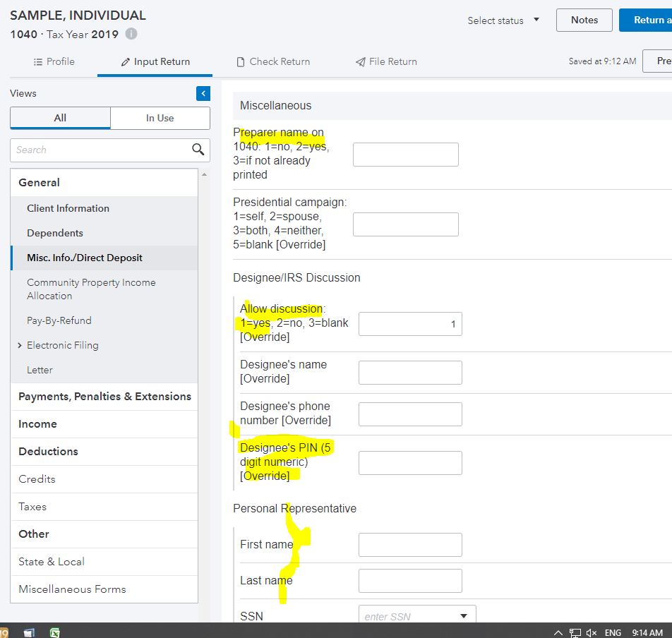The height and width of the screenshot is (638, 672).
Task: Collapse the Views side panel arrow
Action: (x=203, y=94)
